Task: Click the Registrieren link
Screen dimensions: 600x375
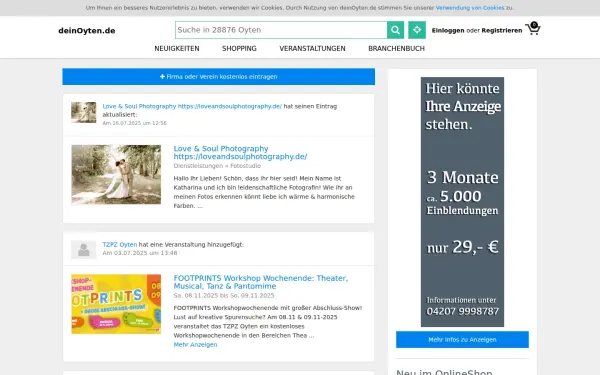Action: (x=502, y=31)
